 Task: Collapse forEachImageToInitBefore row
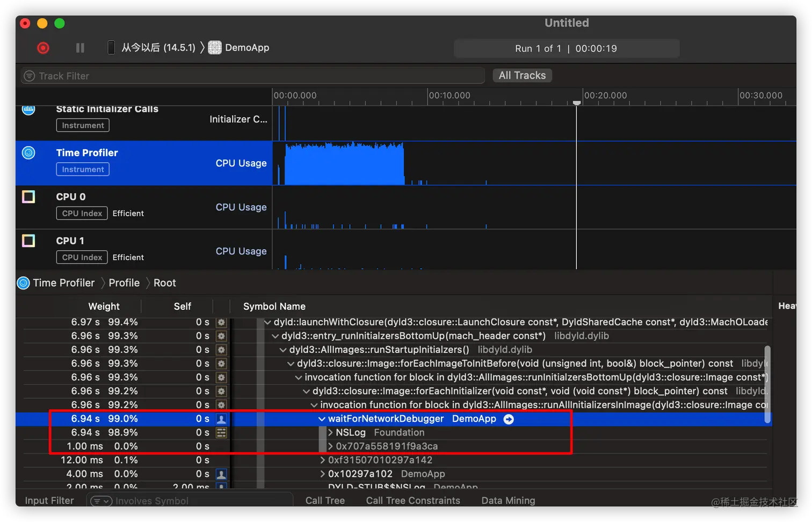tap(291, 364)
